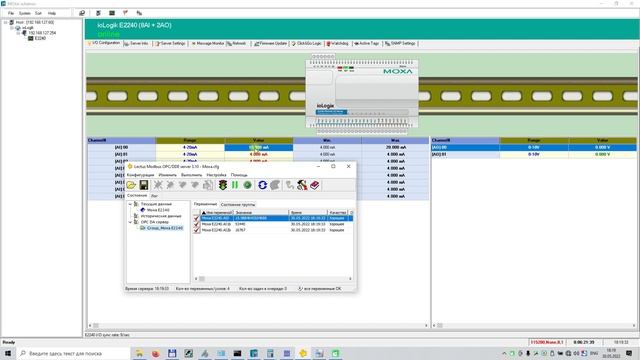Sort by Время column header in Lectus
Screen dimensions: 640x360
click(x=308, y=213)
